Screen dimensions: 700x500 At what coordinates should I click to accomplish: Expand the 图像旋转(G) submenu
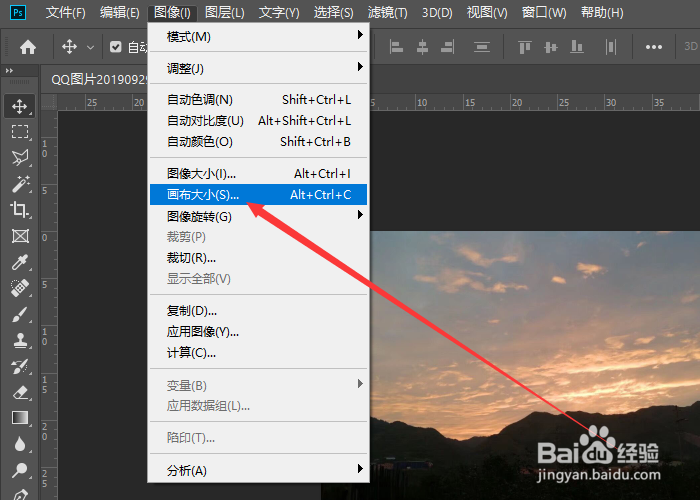click(x=258, y=217)
